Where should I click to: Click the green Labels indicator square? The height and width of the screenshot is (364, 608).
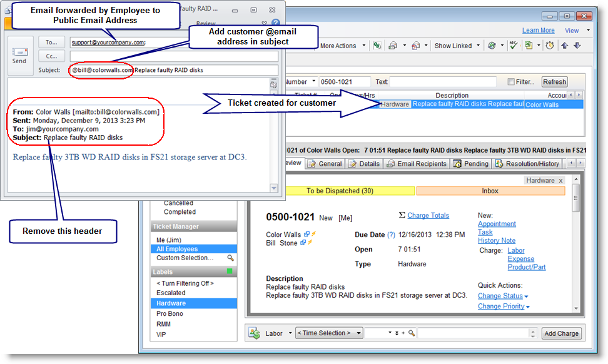pyautogui.click(x=230, y=271)
